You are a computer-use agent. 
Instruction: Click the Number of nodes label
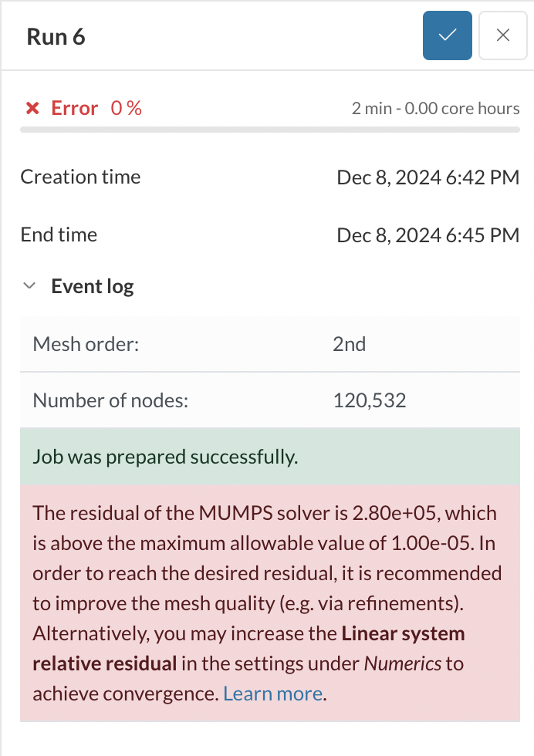(x=110, y=400)
